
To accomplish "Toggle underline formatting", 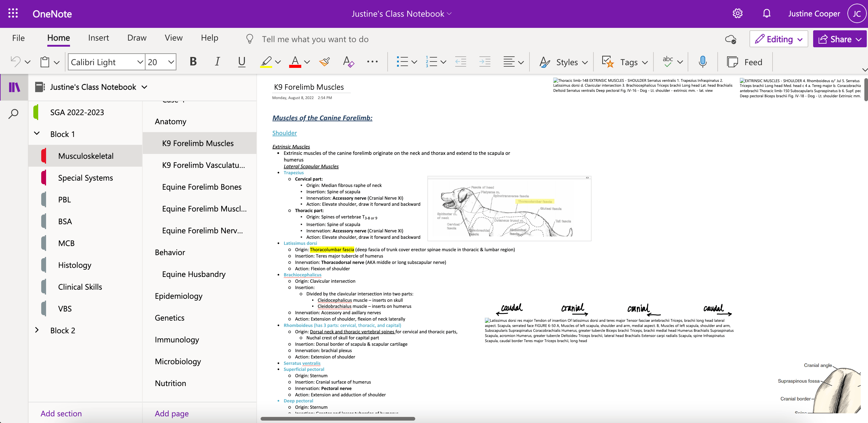I will tap(242, 62).
